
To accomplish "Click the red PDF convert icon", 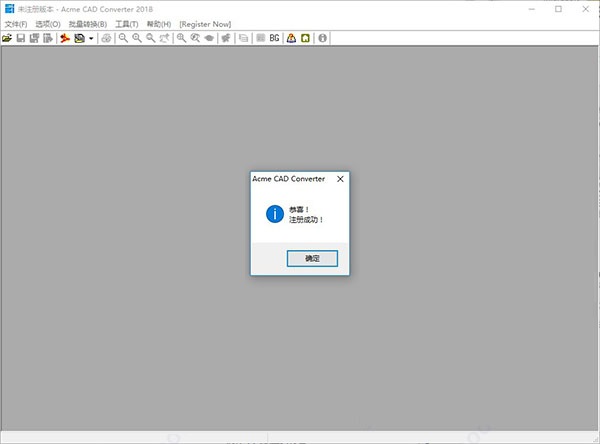I will [65, 38].
